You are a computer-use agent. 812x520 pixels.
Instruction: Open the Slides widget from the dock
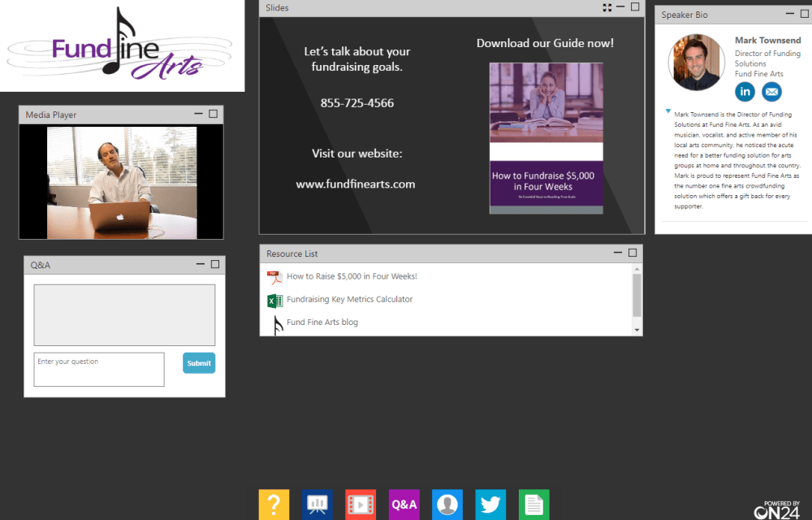click(317, 505)
